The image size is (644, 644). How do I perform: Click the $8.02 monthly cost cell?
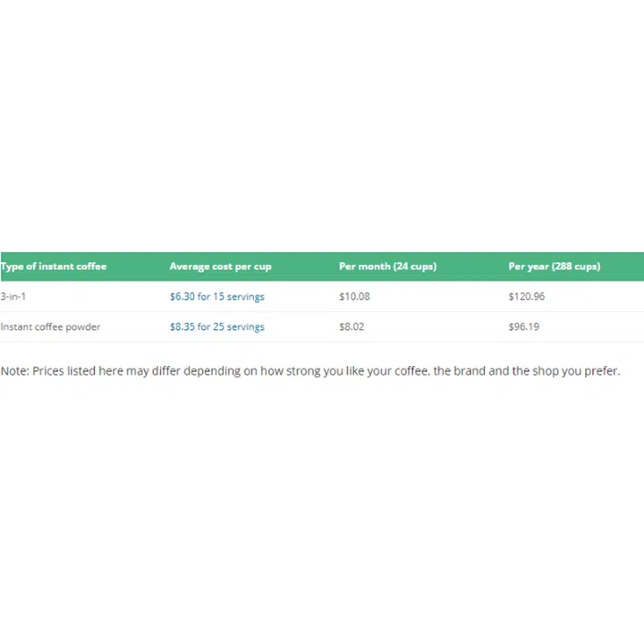(352, 327)
